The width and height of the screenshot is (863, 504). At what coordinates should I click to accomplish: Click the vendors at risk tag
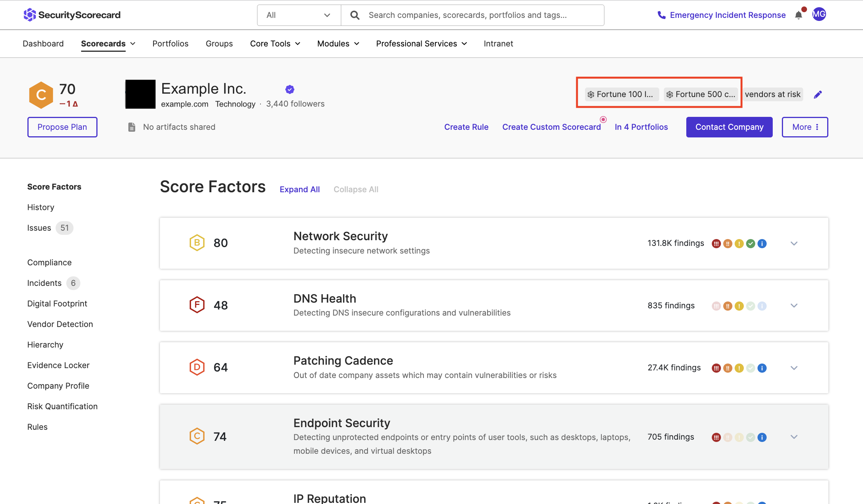pyautogui.click(x=773, y=94)
